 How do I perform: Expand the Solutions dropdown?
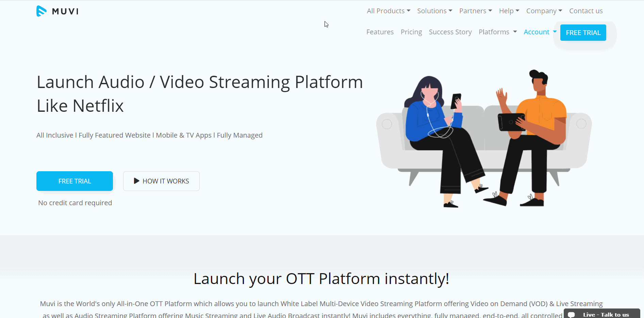pos(435,11)
